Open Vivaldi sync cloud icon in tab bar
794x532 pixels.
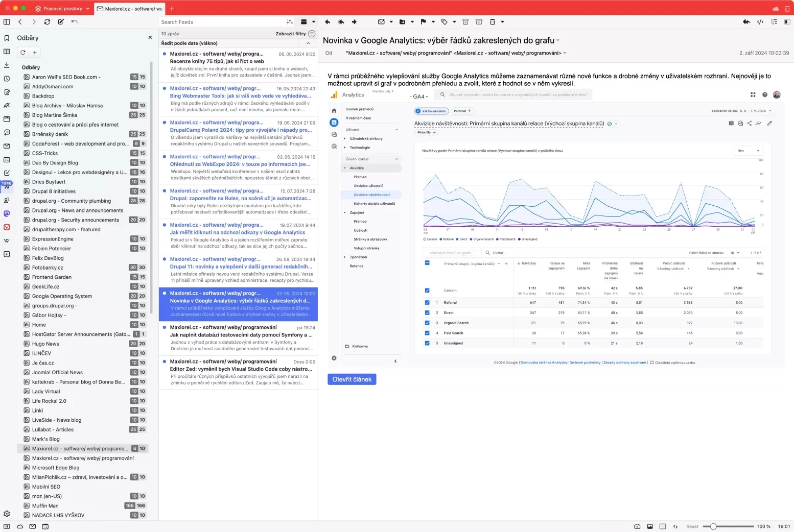776,9
